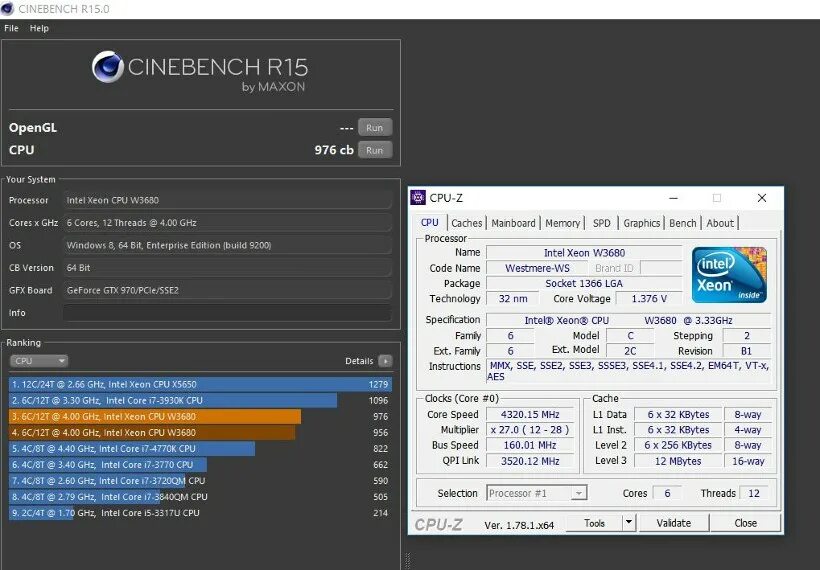
Task: Run the CPU benchmark
Action: tap(374, 150)
